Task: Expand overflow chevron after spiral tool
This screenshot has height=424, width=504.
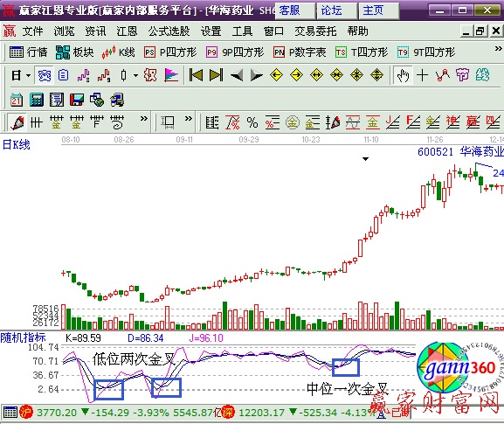Action: point(144,119)
